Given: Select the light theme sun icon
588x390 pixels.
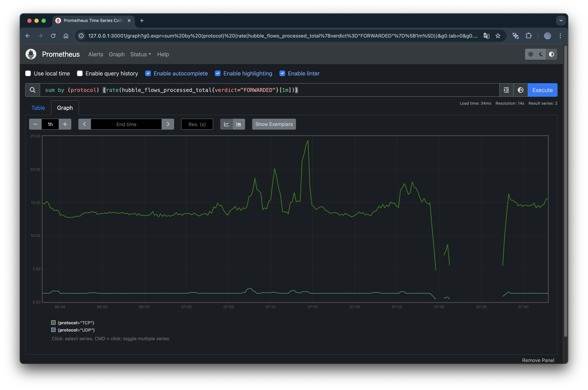Looking at the screenshot, I should (531, 54).
